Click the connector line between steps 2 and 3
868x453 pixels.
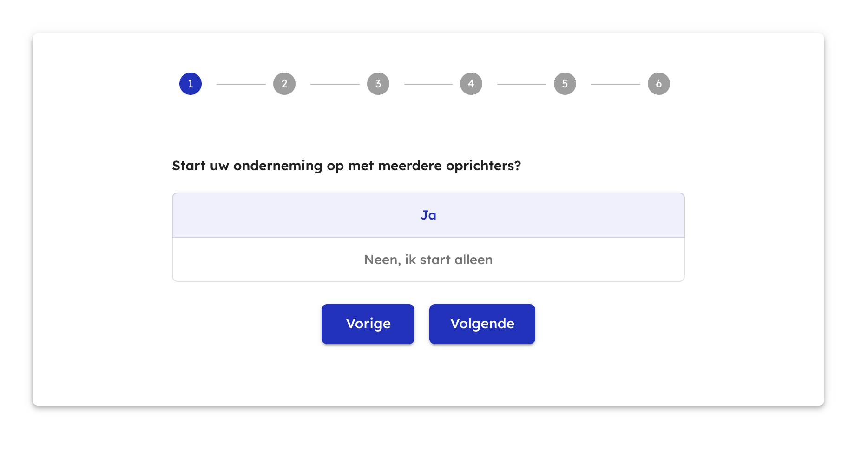click(335, 84)
